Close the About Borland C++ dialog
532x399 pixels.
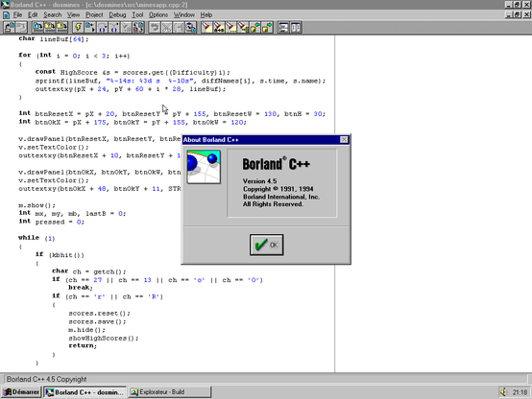pyautogui.click(x=344, y=140)
